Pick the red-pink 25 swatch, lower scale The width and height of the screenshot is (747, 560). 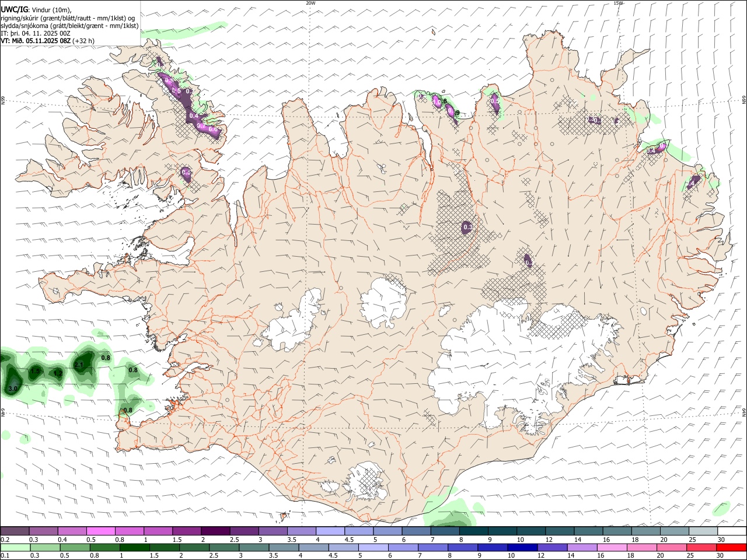pos(701,547)
